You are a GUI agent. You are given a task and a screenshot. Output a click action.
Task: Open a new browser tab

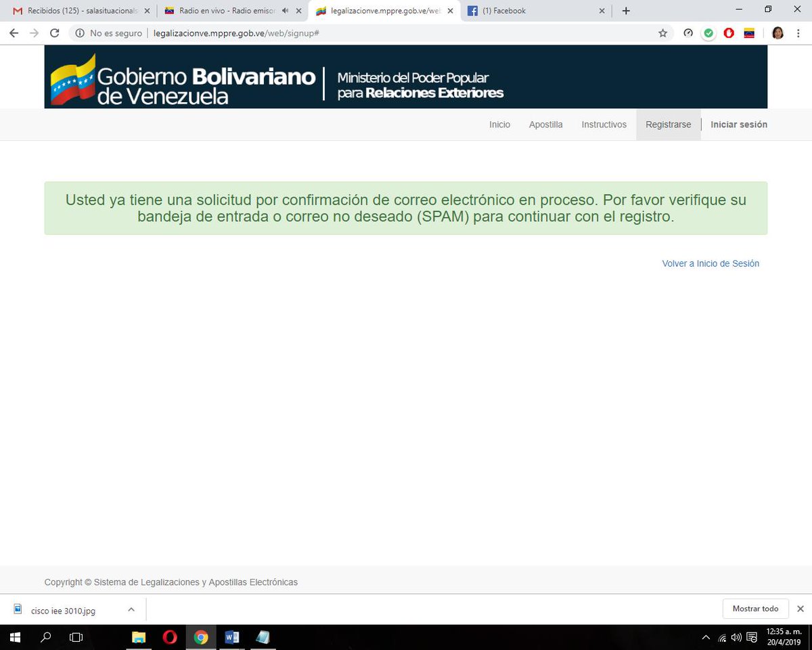626,11
